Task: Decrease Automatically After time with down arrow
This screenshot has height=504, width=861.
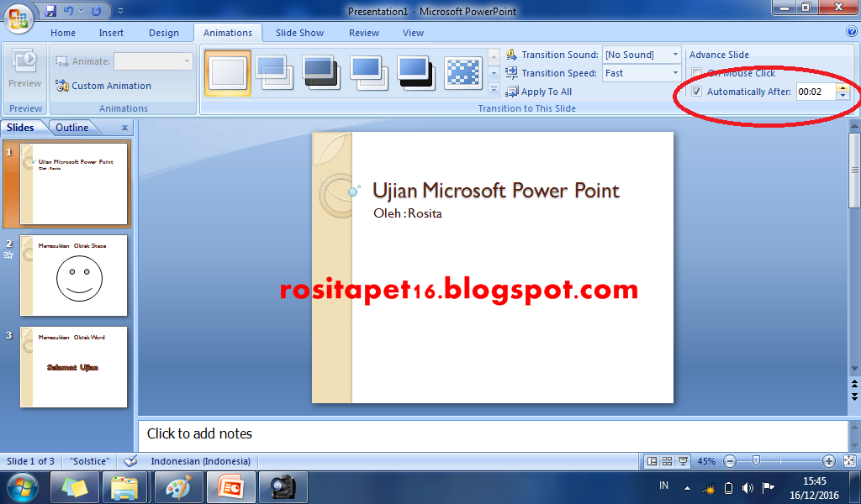Action: pyautogui.click(x=843, y=96)
